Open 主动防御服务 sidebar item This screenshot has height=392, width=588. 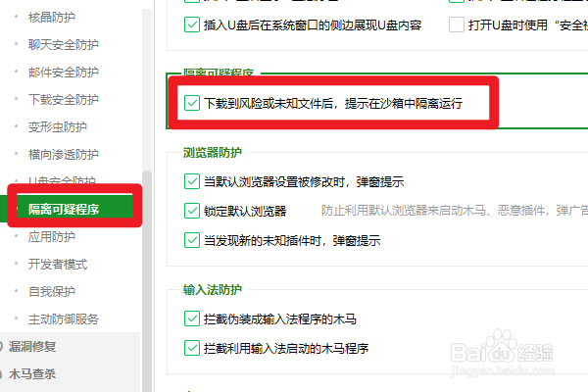tap(64, 318)
